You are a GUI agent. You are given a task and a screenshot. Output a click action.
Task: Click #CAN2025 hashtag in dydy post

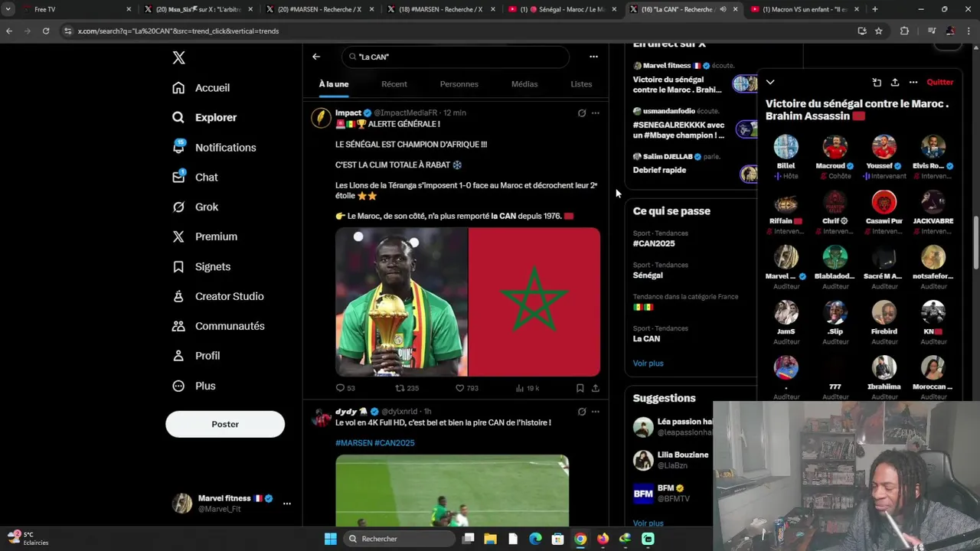click(x=394, y=443)
